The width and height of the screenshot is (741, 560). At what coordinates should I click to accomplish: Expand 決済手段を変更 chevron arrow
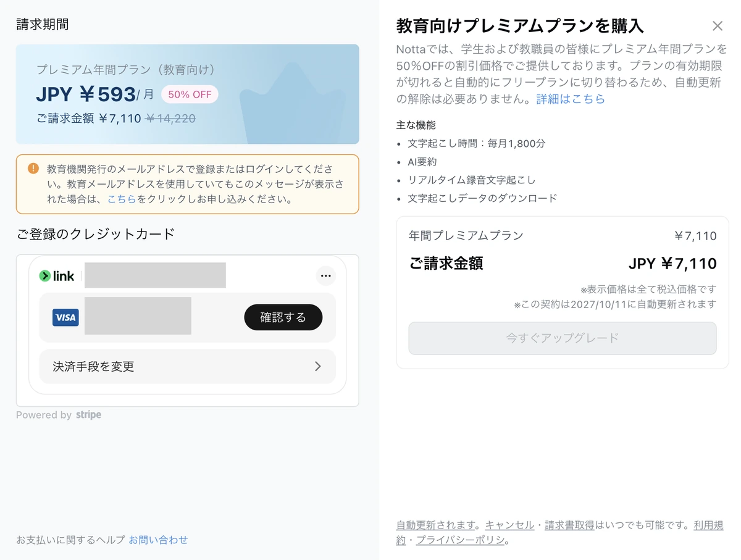pyautogui.click(x=318, y=366)
